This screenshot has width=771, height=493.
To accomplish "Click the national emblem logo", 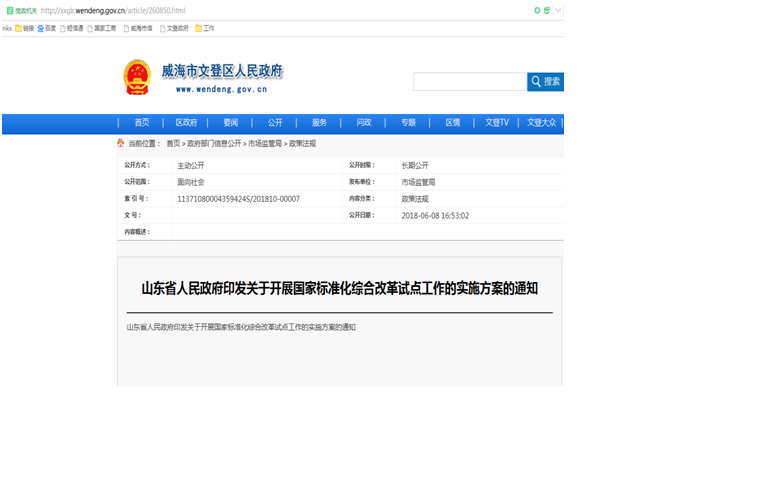I will (x=136, y=77).
